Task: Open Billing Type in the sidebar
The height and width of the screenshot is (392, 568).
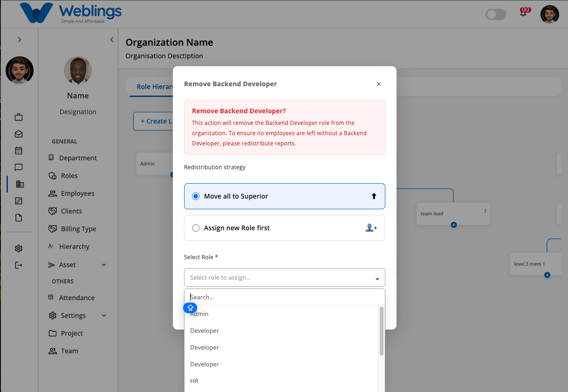Action: coord(72,229)
